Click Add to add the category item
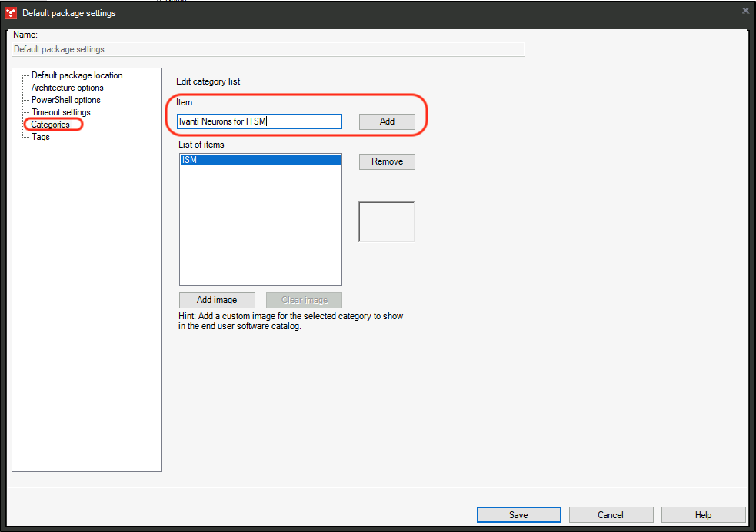Viewport: 756px width, 532px height. click(387, 121)
